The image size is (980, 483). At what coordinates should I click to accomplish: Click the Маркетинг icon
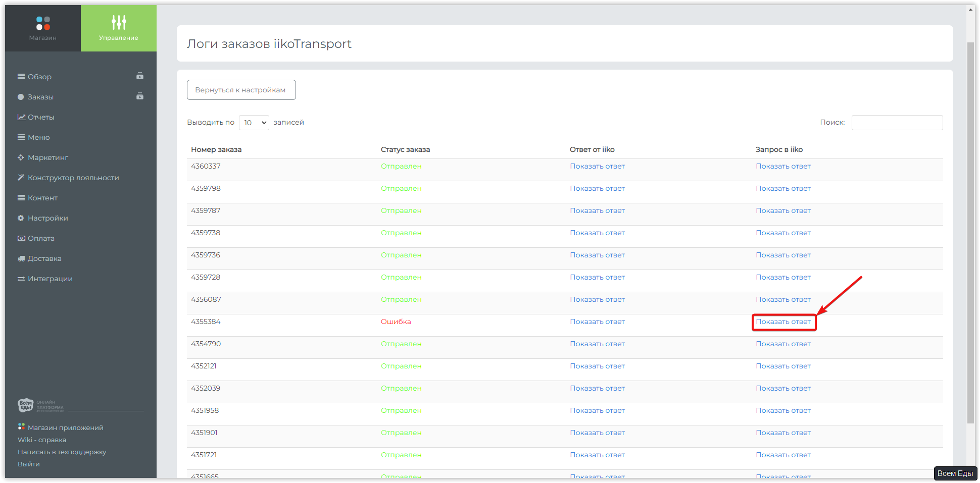[21, 157]
